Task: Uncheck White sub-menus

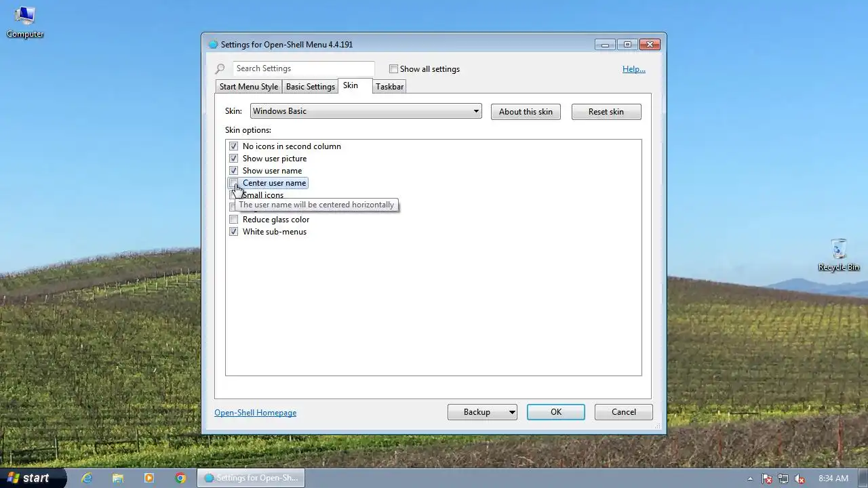Action: [x=233, y=232]
